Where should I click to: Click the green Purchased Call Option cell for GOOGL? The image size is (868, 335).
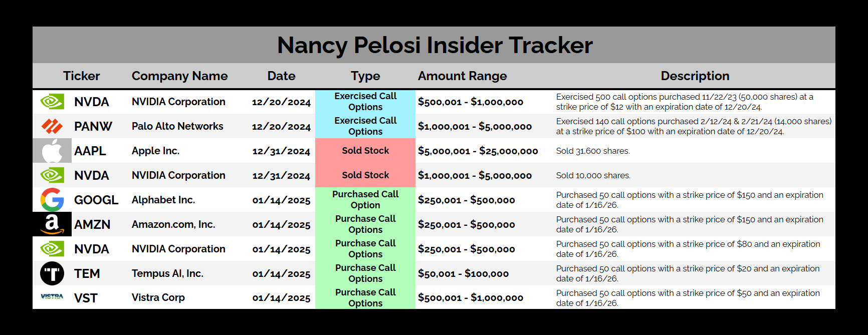pyautogui.click(x=365, y=200)
